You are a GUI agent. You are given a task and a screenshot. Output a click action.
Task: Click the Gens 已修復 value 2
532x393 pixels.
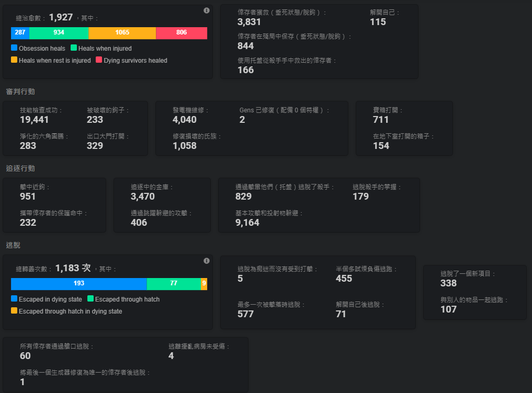coord(242,120)
